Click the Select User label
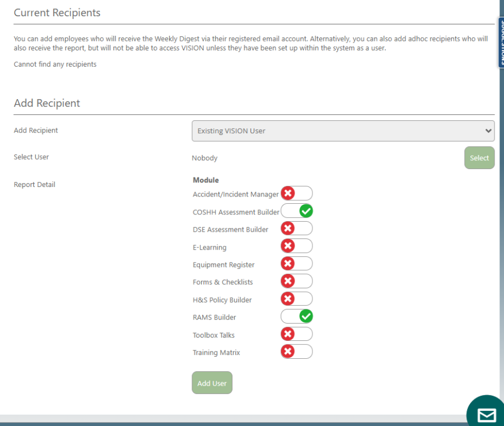The width and height of the screenshot is (504, 426). pyautogui.click(x=31, y=157)
